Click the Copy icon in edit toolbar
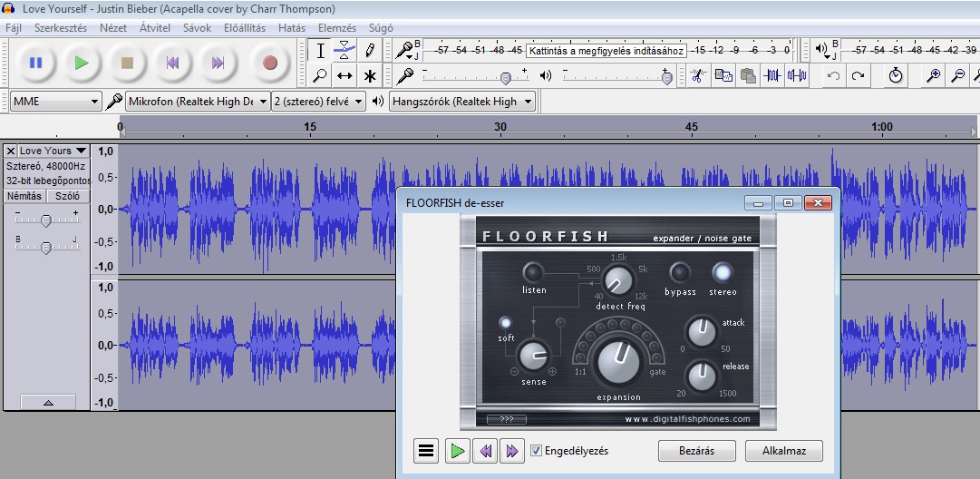 [x=723, y=75]
